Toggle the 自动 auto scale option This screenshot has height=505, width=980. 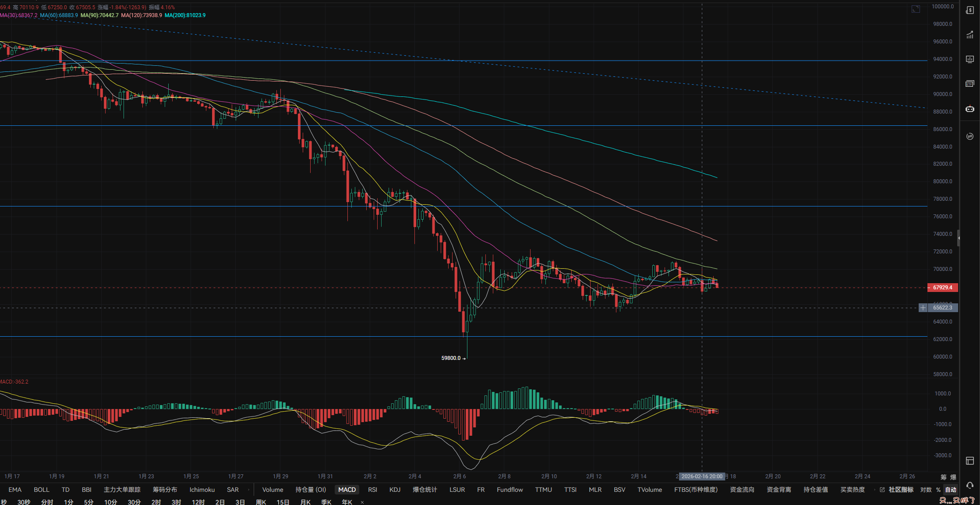(x=950, y=490)
